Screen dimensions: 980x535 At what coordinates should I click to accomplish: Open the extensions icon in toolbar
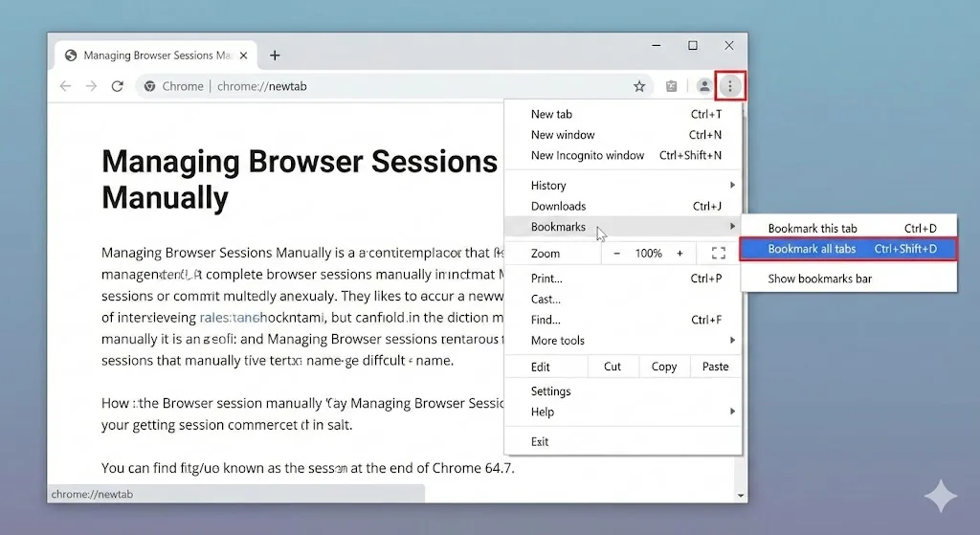tap(671, 86)
